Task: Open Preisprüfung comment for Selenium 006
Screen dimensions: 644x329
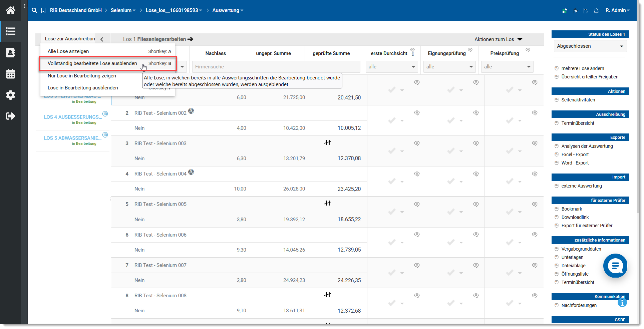Action: click(535, 235)
